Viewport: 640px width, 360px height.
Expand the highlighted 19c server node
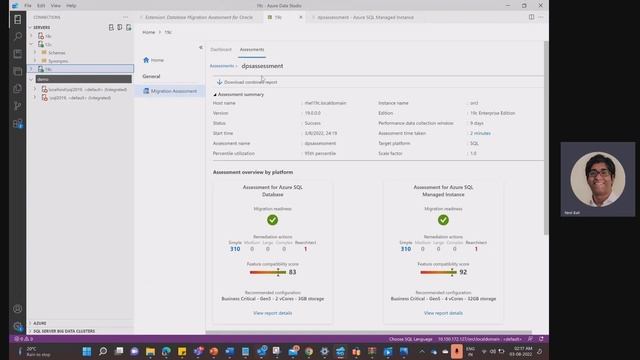pos(32,69)
